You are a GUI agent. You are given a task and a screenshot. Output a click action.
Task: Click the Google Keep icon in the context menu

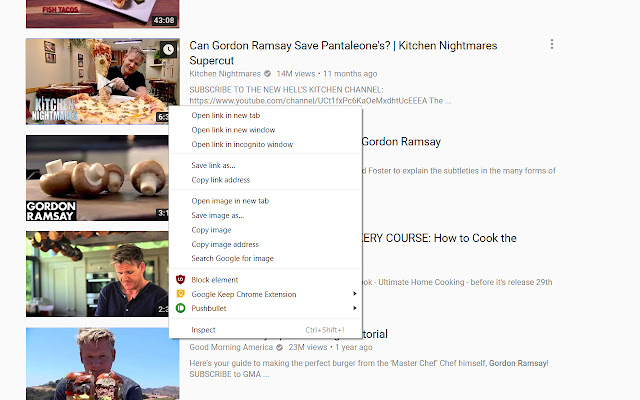180,294
